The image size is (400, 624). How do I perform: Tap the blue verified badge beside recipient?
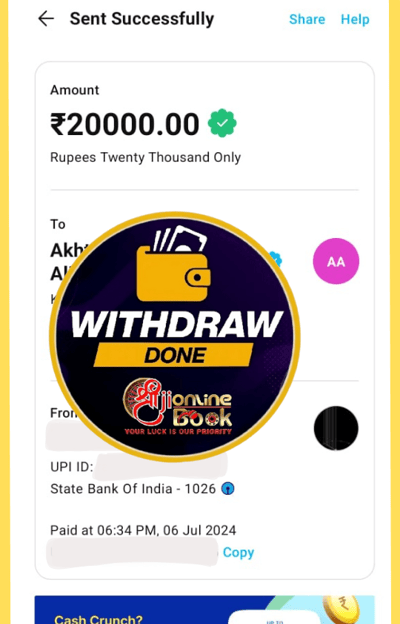(275, 259)
